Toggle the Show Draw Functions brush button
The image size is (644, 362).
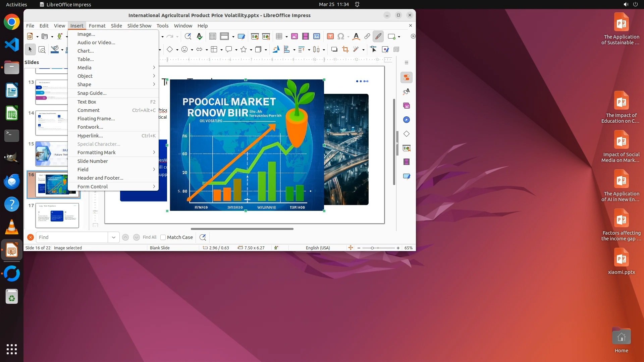pos(378,37)
